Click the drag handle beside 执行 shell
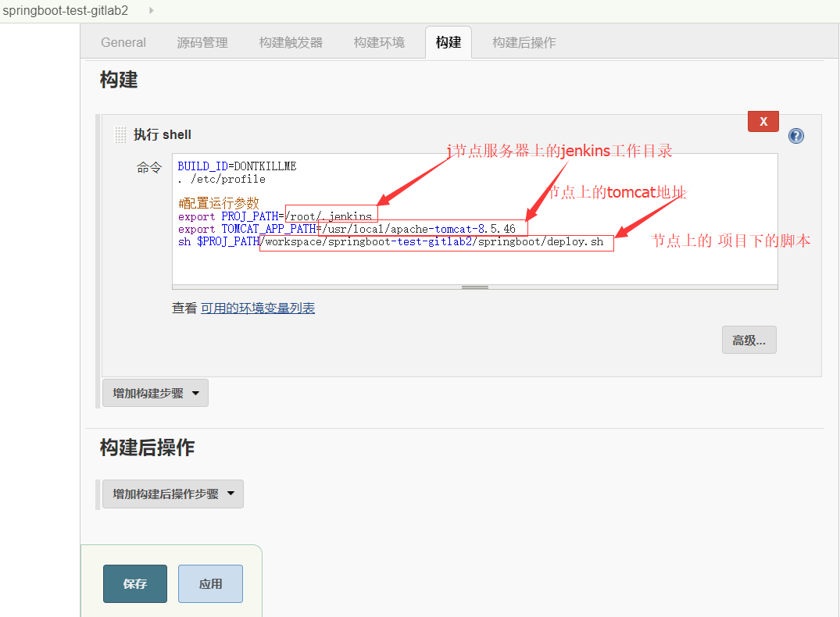 [x=121, y=134]
